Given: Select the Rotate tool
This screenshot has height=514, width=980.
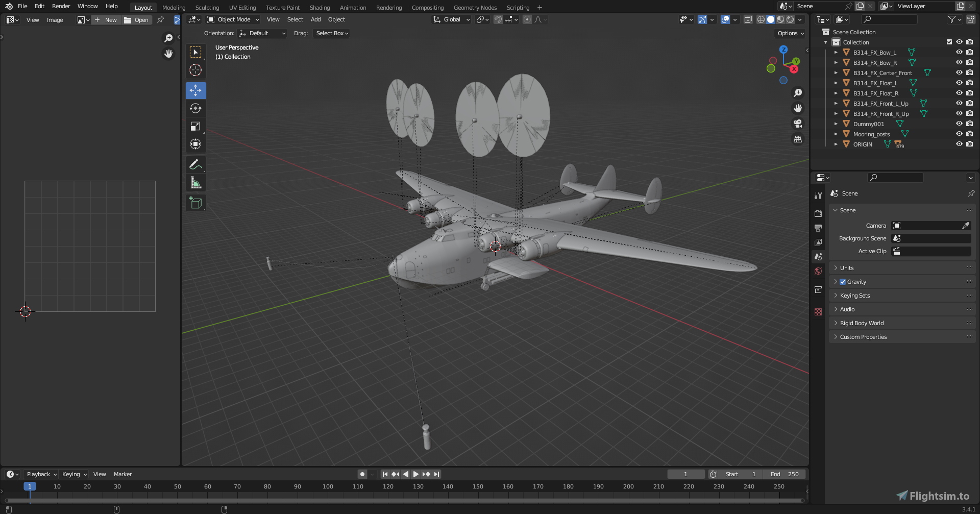Looking at the screenshot, I should (x=195, y=108).
